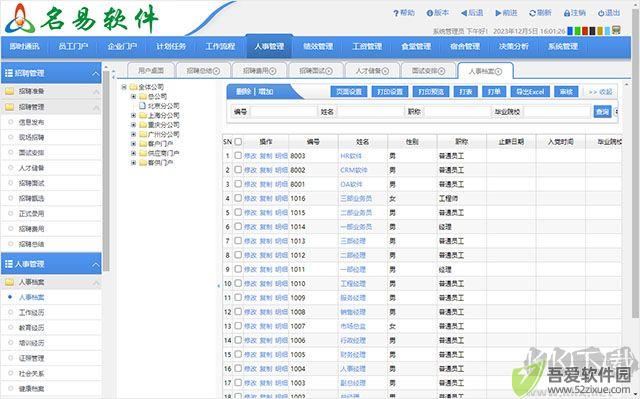Image resolution: width=640 pixels, height=399 pixels.
Task: Check the row for employee 1015
Action: pos(238,212)
